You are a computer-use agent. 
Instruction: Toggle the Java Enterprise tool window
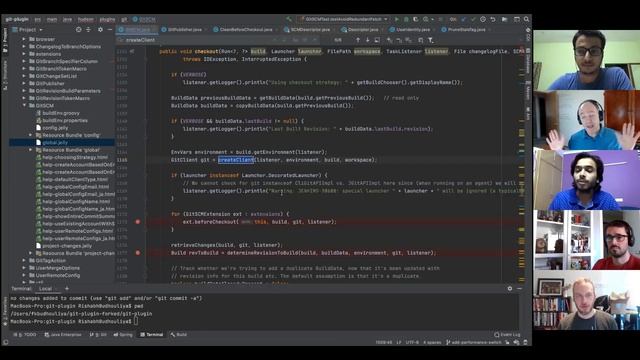pos(63,334)
